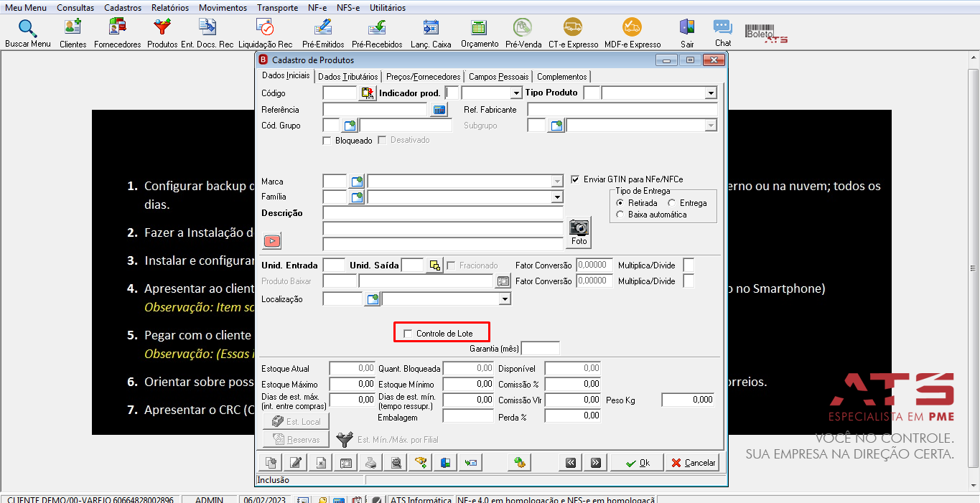Viewport: 980px width, 503px height.
Task: Expand the Tipo Produto dropdown
Action: point(711,93)
